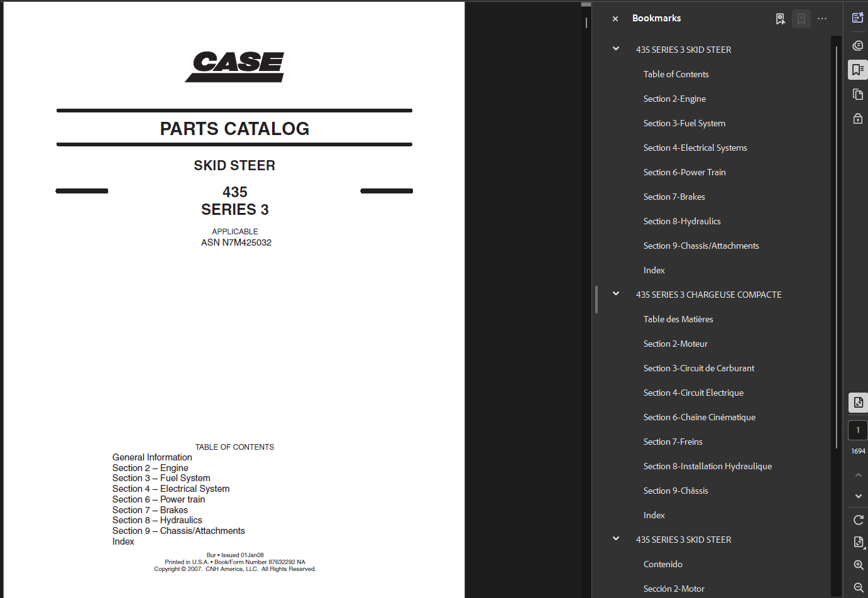Image resolution: width=868 pixels, height=598 pixels.
Task: Click Section 7 – Brakes on page
Action: click(150, 510)
